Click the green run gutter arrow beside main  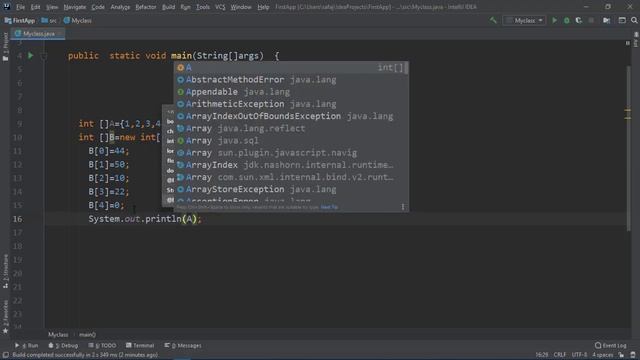[x=31, y=56]
